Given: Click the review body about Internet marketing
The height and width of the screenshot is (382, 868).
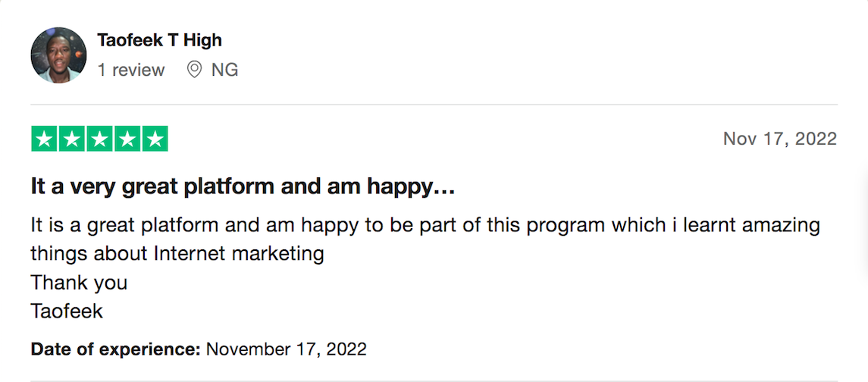Looking at the screenshot, I should 425,240.
